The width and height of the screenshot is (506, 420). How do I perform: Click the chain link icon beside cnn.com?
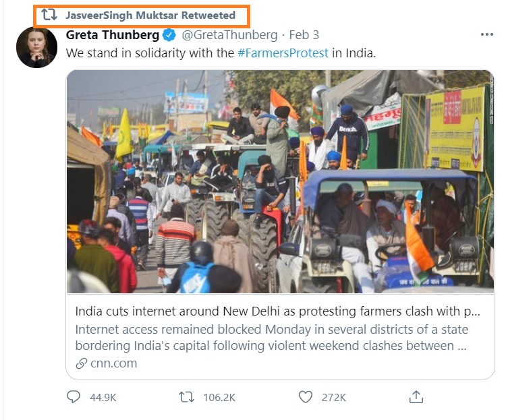[x=82, y=363]
